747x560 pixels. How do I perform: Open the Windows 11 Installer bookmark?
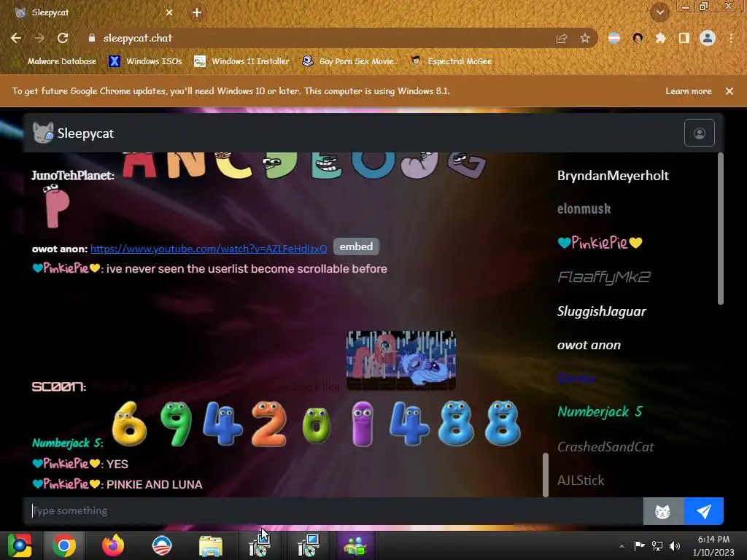242,61
